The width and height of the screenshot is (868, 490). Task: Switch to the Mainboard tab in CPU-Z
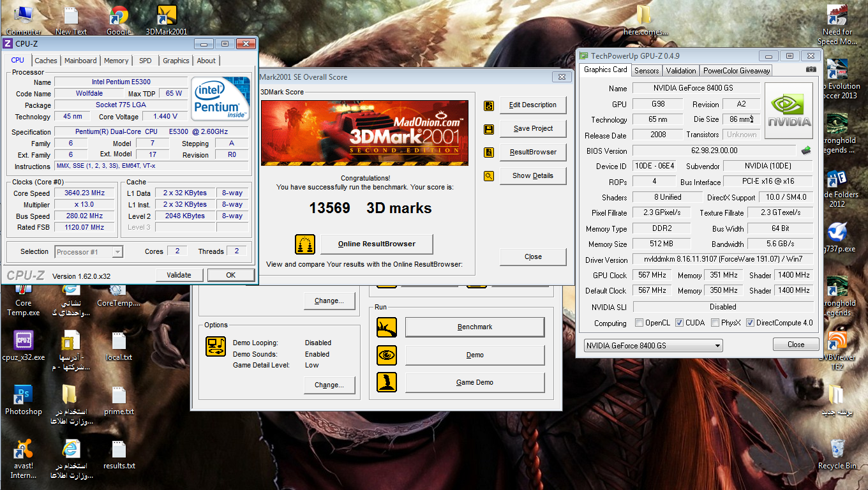pyautogui.click(x=80, y=61)
